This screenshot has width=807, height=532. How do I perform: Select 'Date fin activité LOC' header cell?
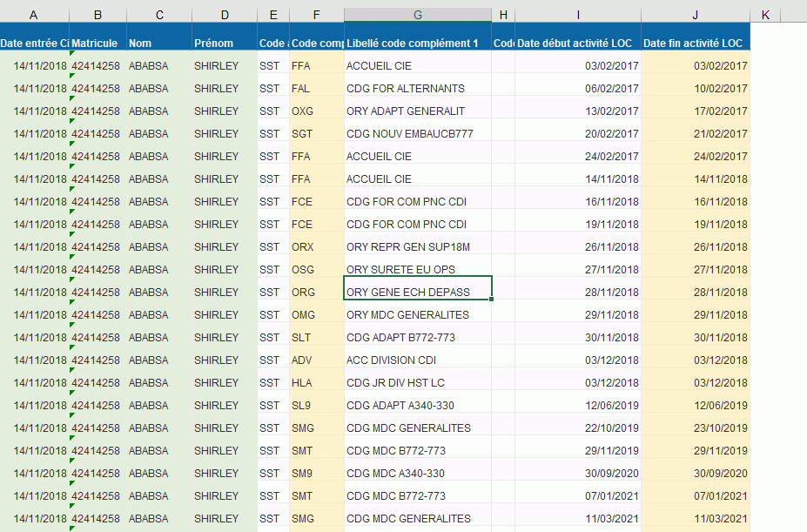[x=695, y=44]
